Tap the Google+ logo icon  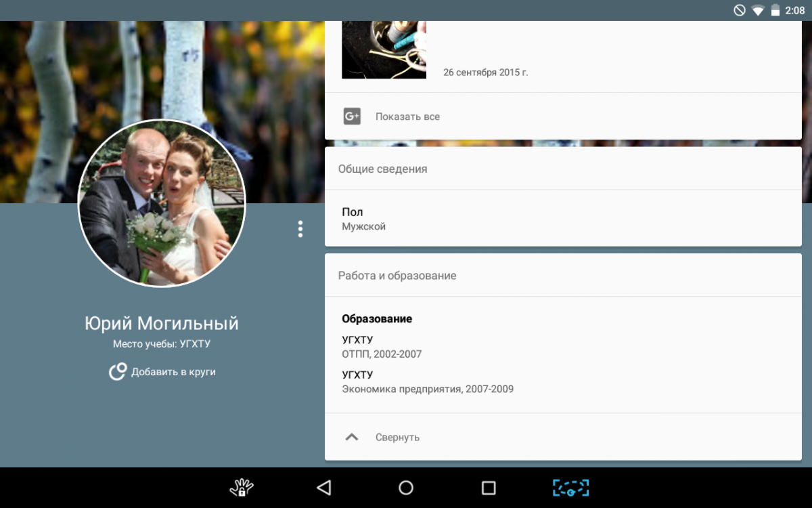[x=352, y=117]
